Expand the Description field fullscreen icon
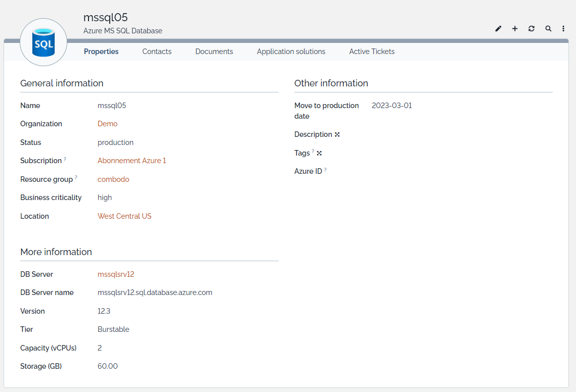The width and height of the screenshot is (576, 392). point(337,134)
